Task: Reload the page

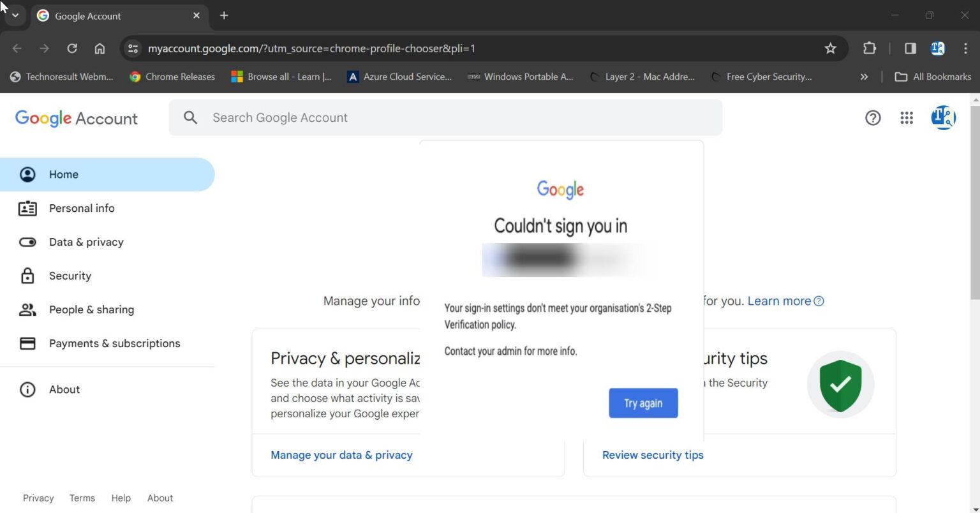Action: [x=72, y=48]
